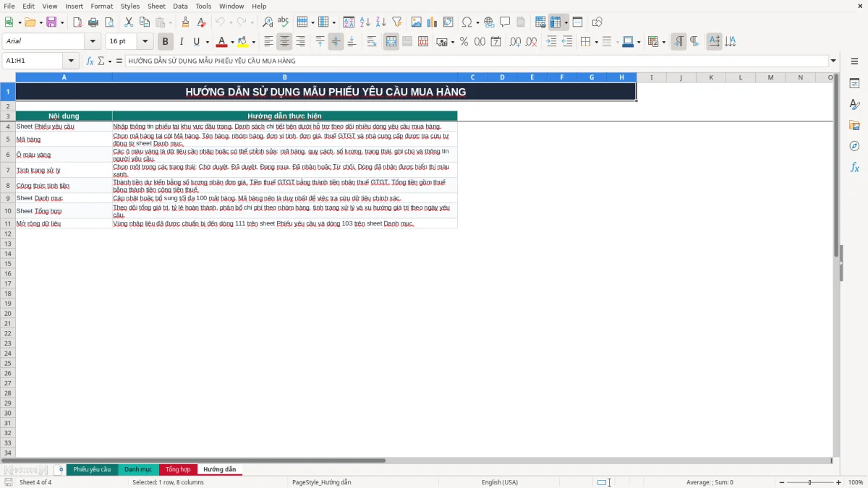Insert a special character (omega)
Screen dimensions: 868x488
(x=467, y=22)
